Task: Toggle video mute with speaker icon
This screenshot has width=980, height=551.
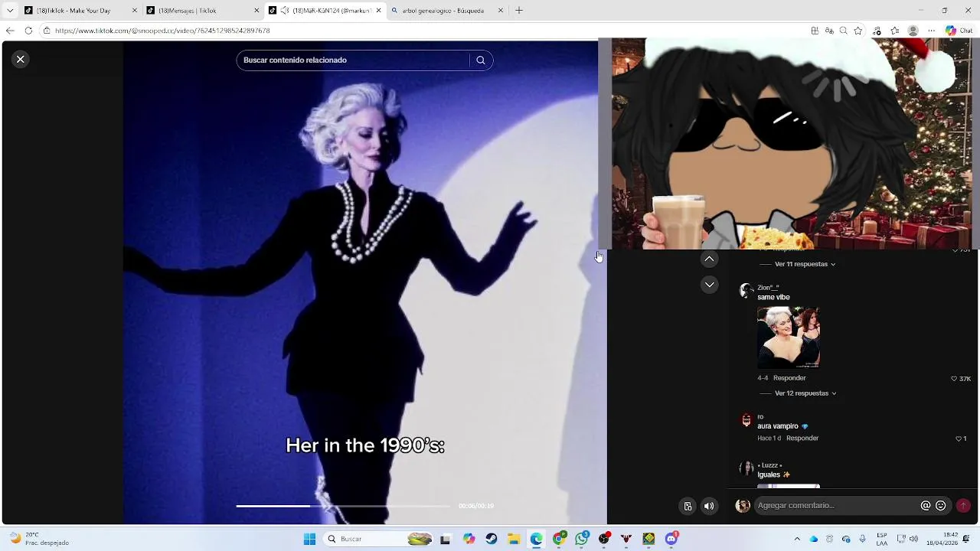Action: pos(709,506)
